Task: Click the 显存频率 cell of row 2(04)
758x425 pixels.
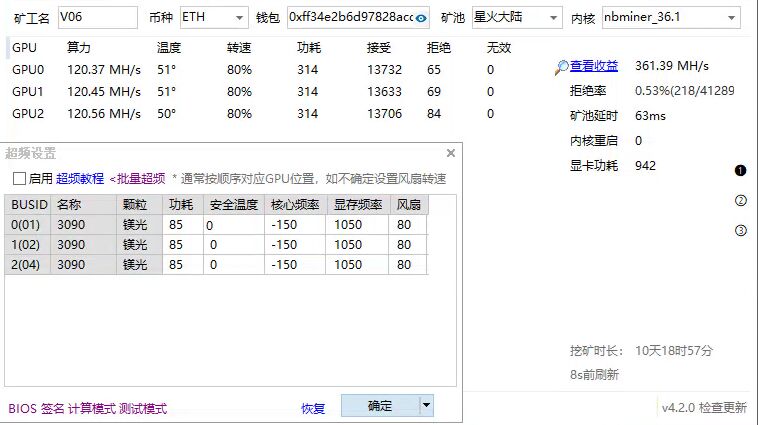Action: [357, 264]
